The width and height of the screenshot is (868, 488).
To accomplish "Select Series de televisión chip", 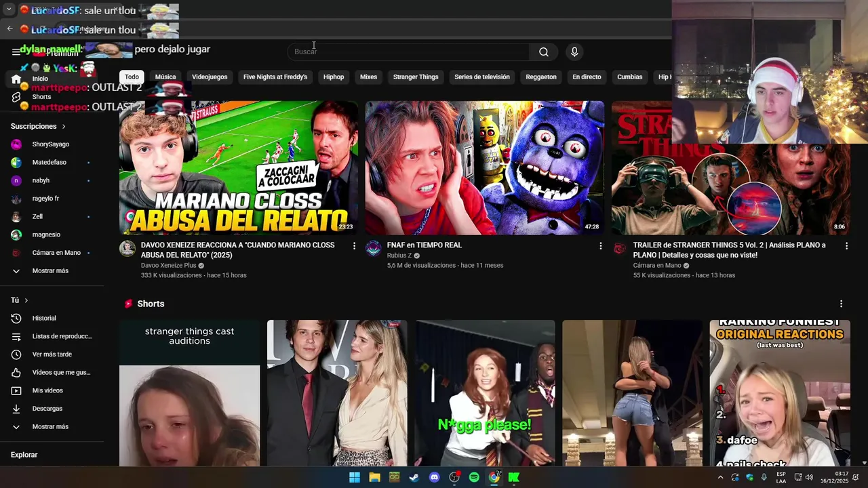I will click(482, 77).
